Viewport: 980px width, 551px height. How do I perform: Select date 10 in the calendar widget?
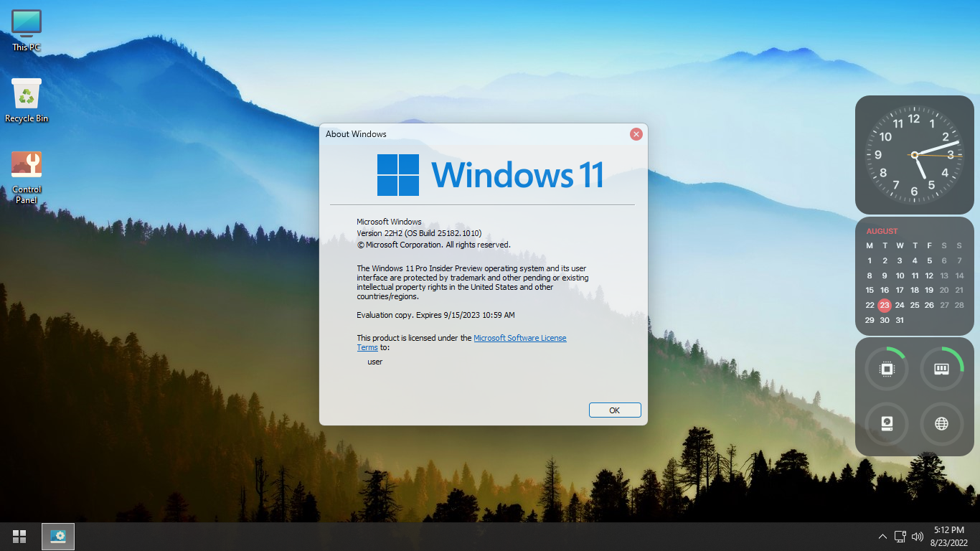pos(900,275)
